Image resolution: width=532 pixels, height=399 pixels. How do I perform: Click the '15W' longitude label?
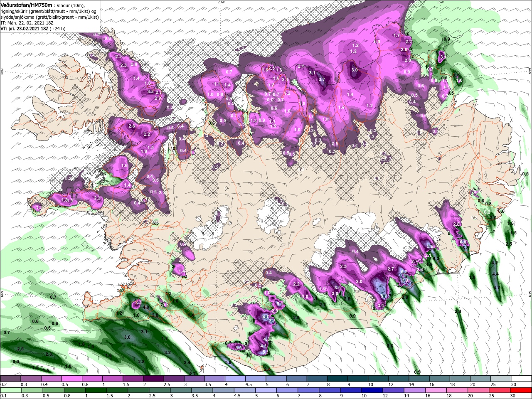pos(440,2)
